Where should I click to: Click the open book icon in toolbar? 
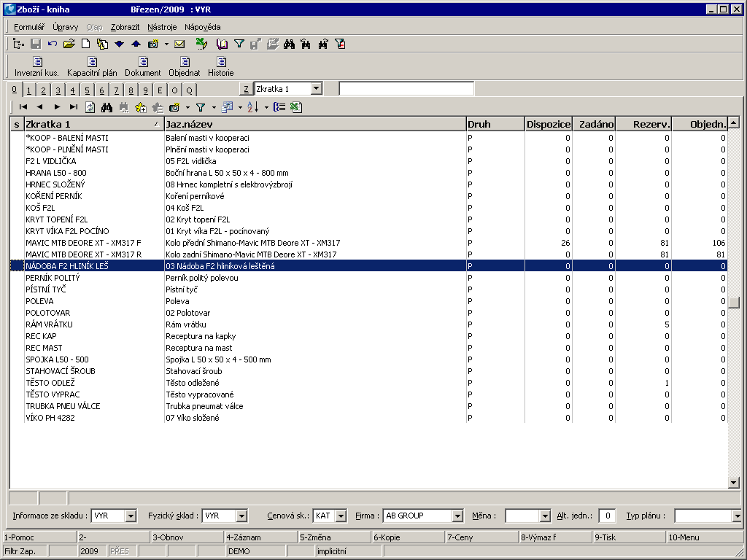(x=222, y=44)
